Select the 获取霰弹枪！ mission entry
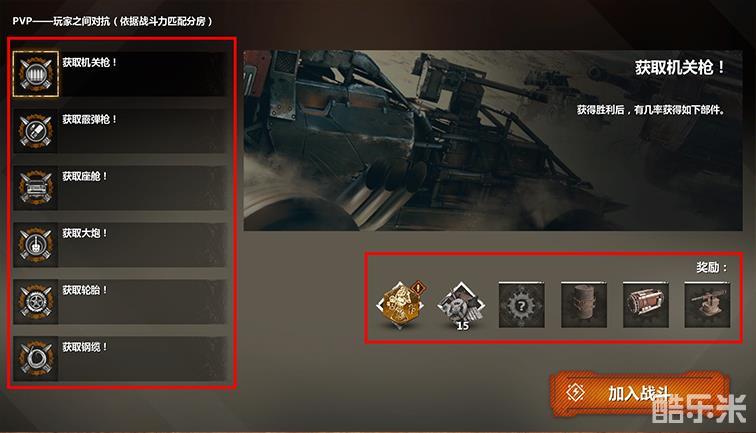Screen dimensions: 756x433 coord(120,131)
